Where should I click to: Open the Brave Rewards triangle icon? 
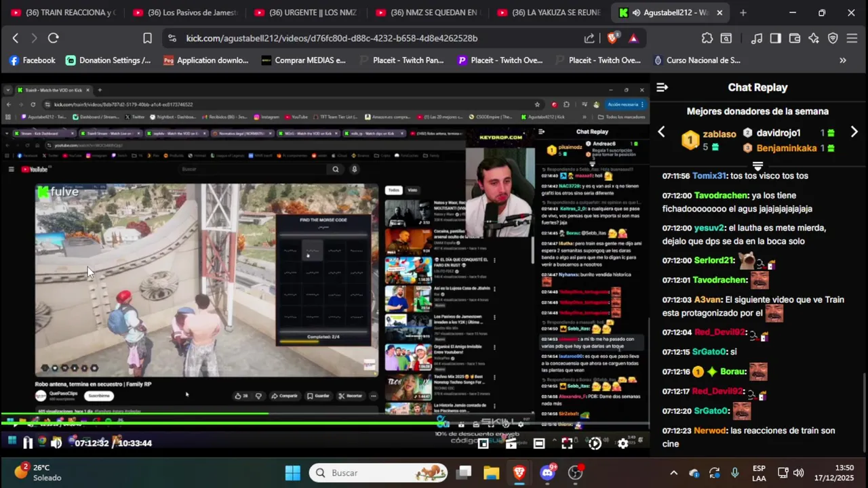[x=633, y=39]
